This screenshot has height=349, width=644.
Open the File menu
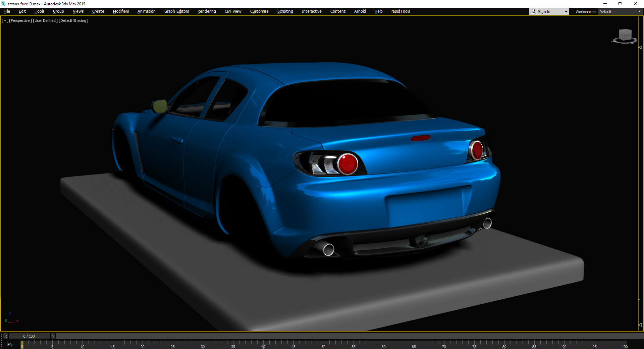[7, 11]
